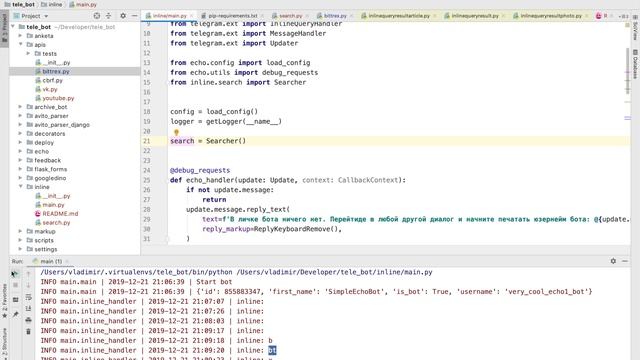Expand the markup folder
Image resolution: width=640 pixels, height=360 pixels.
point(20,231)
